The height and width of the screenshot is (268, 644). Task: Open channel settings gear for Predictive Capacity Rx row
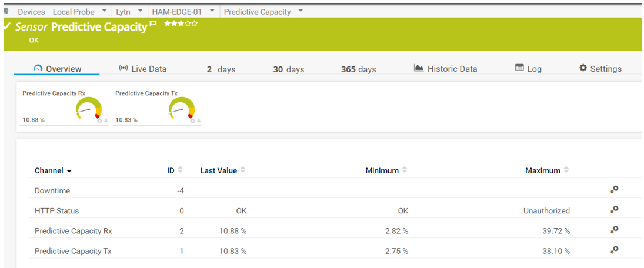[x=614, y=230]
